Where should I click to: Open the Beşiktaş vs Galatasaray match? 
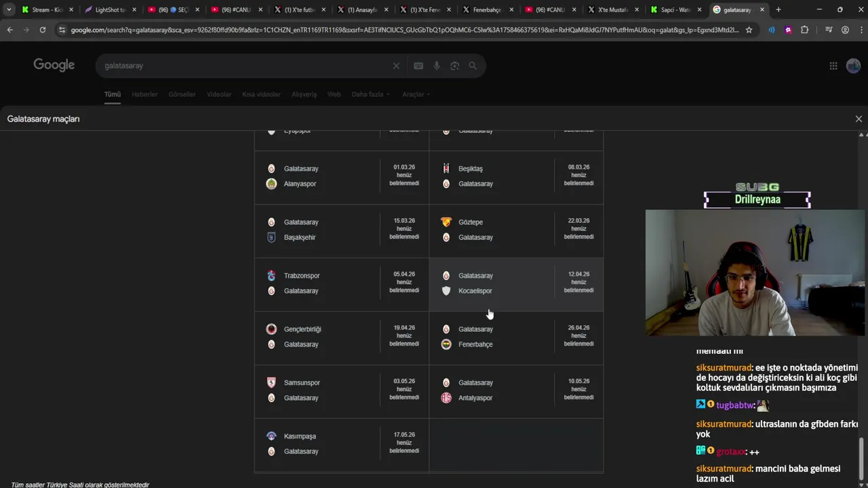click(516, 177)
